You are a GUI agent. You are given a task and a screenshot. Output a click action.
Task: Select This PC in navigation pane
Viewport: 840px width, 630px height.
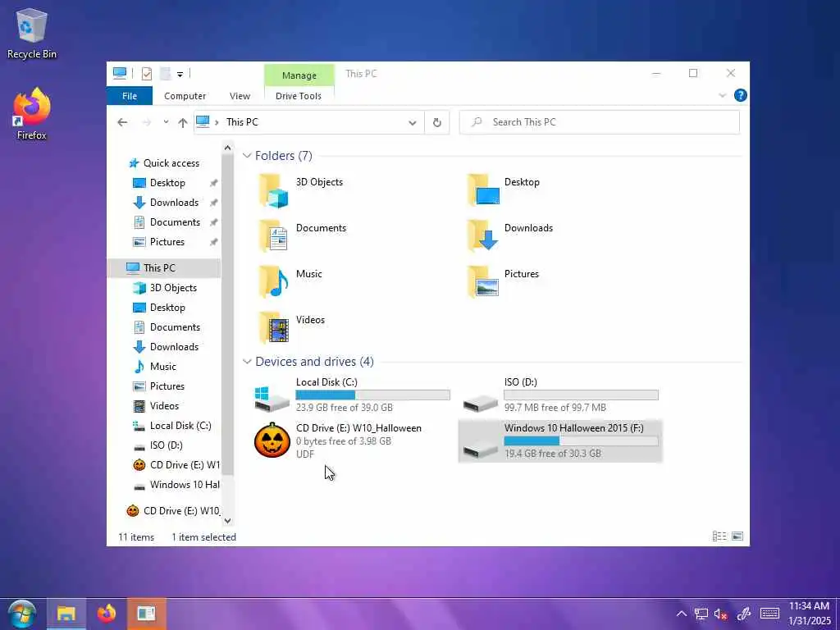pos(164,268)
